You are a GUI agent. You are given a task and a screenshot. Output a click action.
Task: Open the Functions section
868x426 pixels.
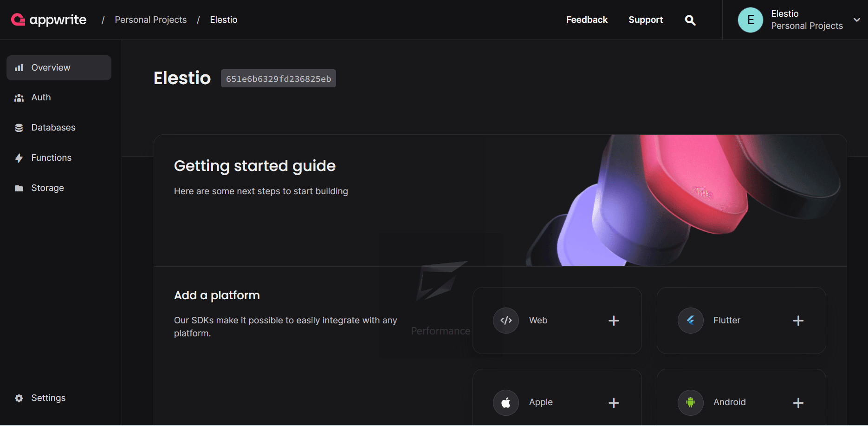click(x=51, y=157)
